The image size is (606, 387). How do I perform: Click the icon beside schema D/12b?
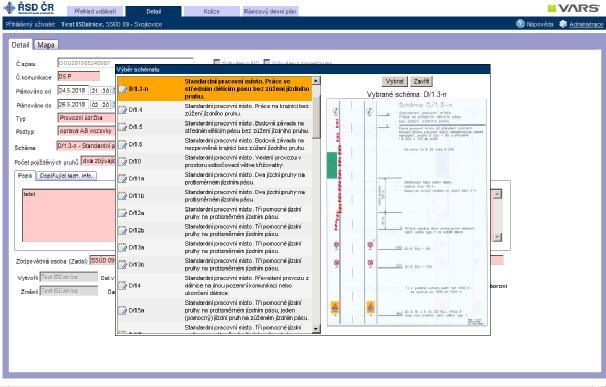(x=123, y=230)
